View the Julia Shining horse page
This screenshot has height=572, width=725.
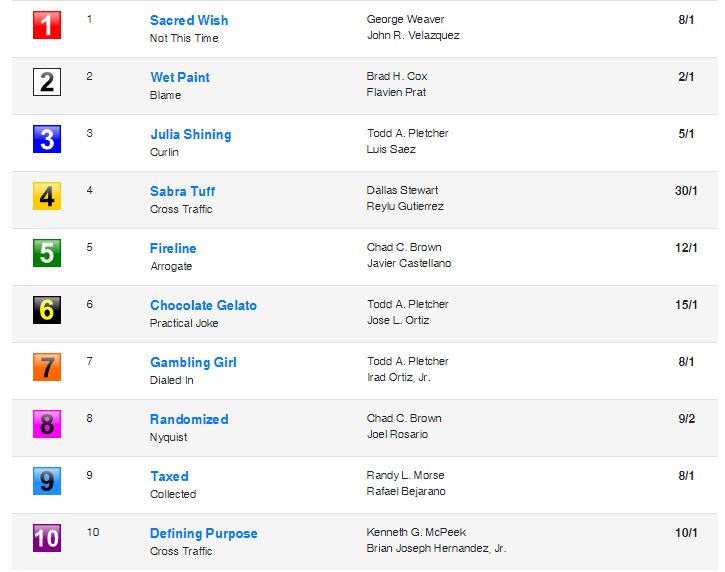point(190,134)
